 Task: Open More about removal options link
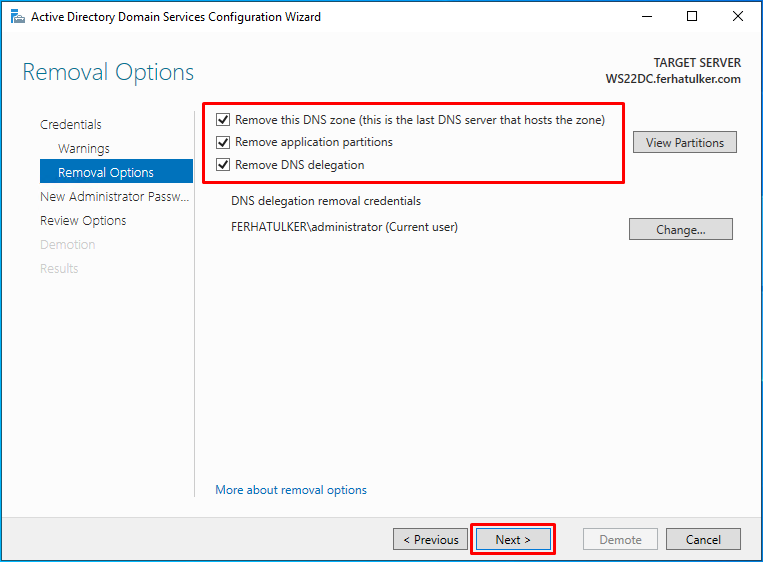click(291, 490)
